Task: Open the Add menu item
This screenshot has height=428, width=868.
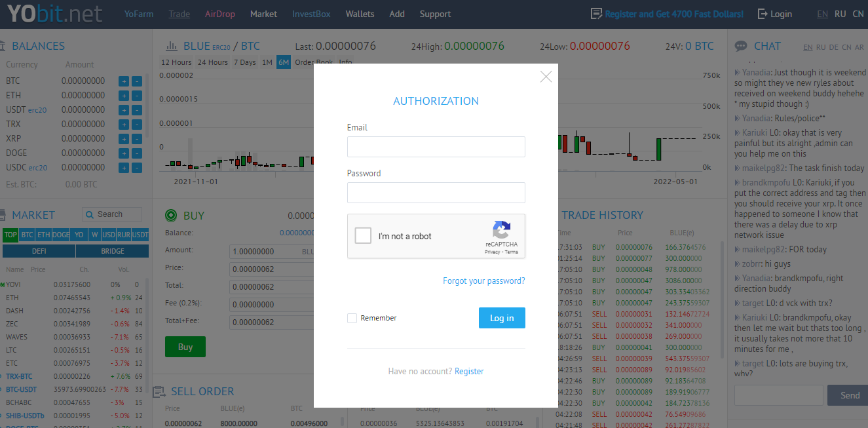Action: click(x=397, y=14)
